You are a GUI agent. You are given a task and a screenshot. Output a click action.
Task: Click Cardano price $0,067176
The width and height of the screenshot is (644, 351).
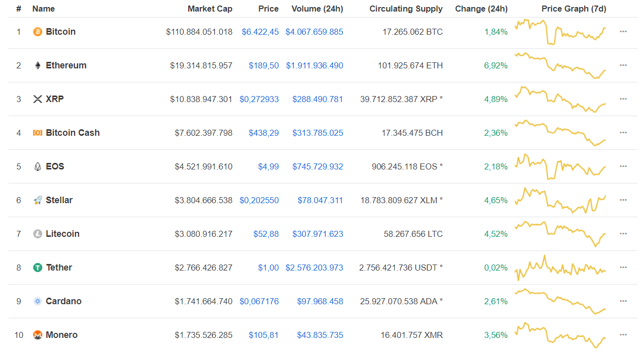pyautogui.click(x=259, y=301)
